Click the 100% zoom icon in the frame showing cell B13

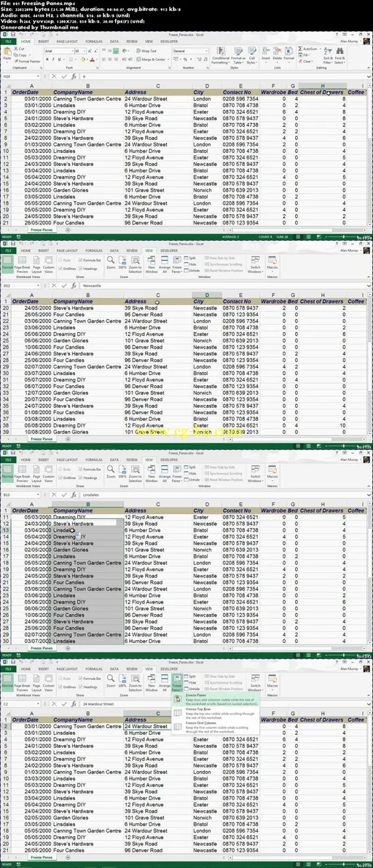coord(122,470)
